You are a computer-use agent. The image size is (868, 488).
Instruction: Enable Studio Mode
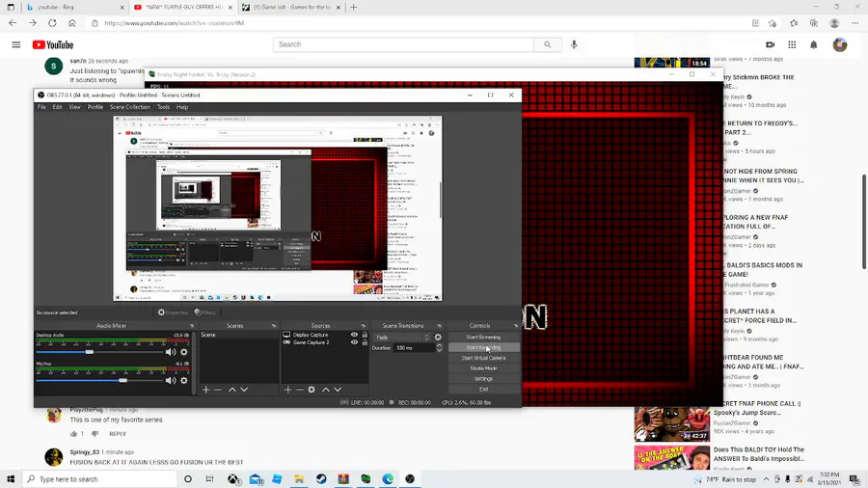(483, 368)
